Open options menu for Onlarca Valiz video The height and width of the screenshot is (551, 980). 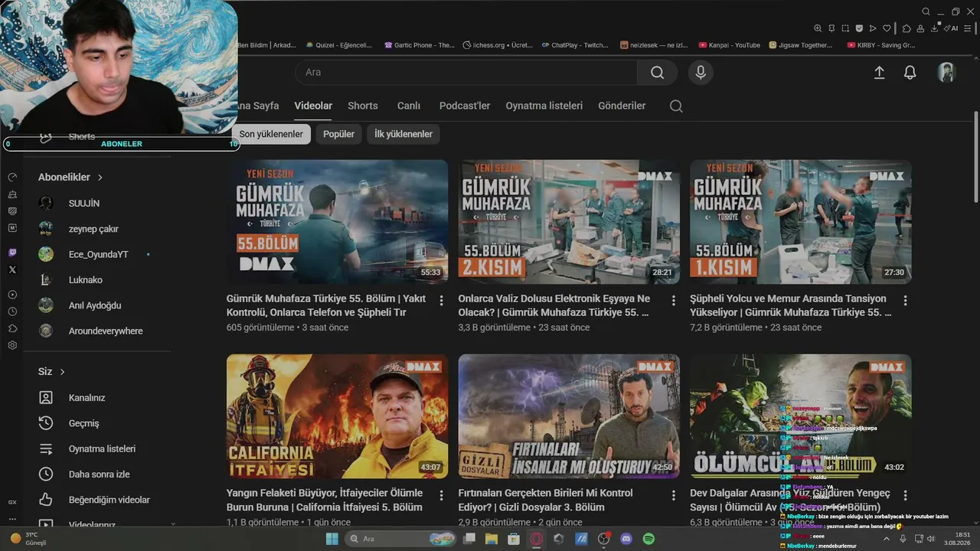[674, 301]
